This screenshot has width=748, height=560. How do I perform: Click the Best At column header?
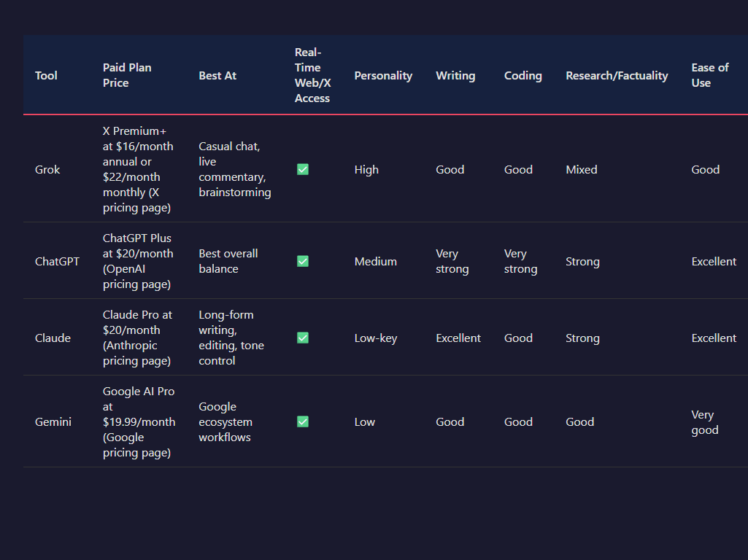(x=217, y=75)
